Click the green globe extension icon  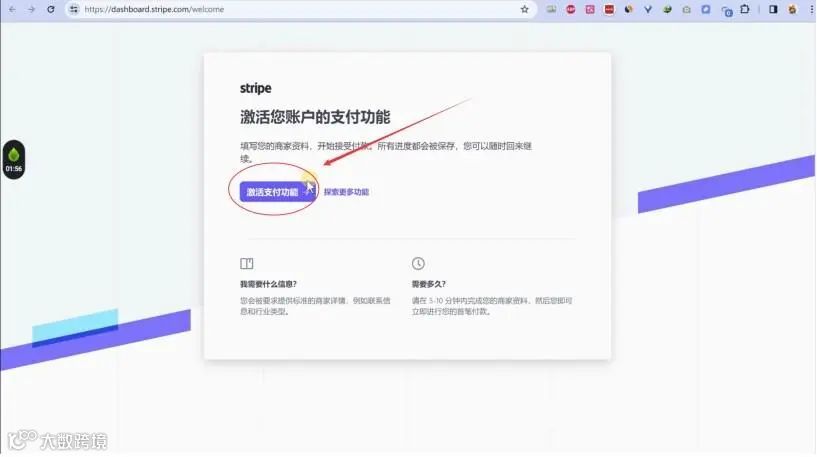coord(667,9)
